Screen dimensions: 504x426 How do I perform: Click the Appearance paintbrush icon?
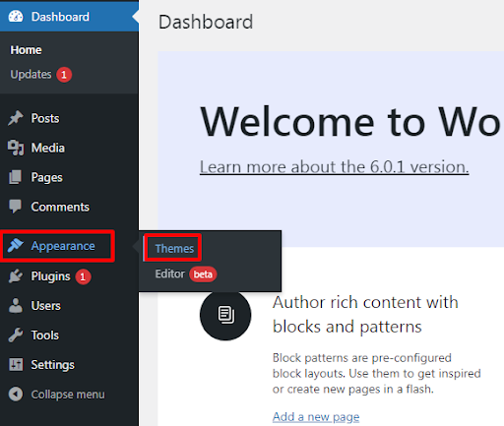16,246
